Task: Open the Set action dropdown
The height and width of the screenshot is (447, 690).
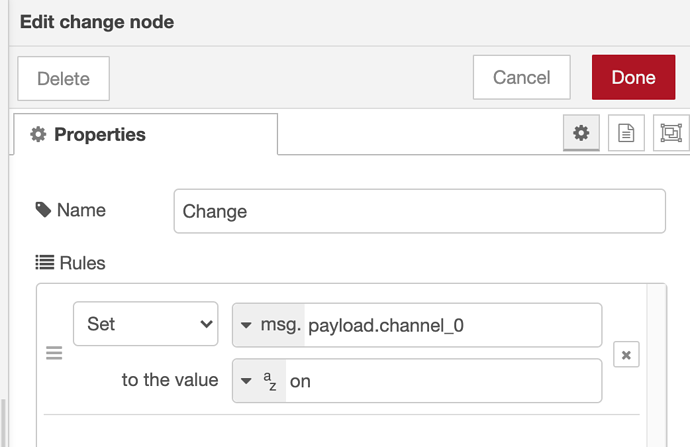Action: 146,324
